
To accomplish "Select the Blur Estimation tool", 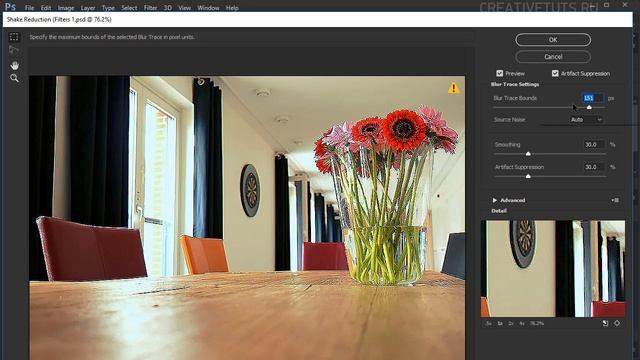I will (x=14, y=37).
